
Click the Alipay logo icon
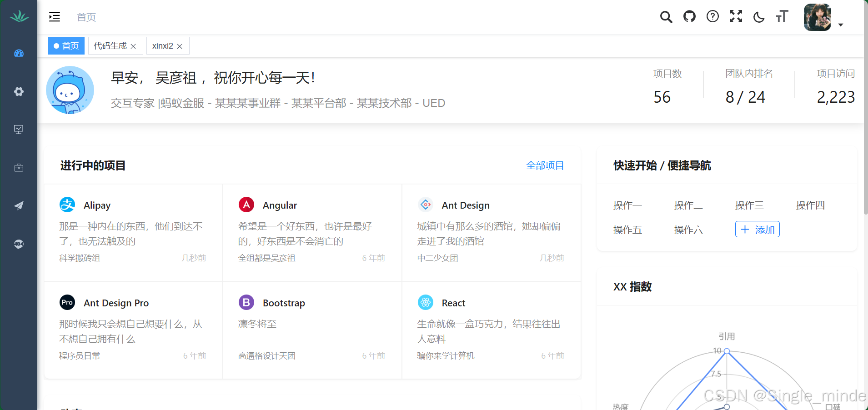pos(67,205)
